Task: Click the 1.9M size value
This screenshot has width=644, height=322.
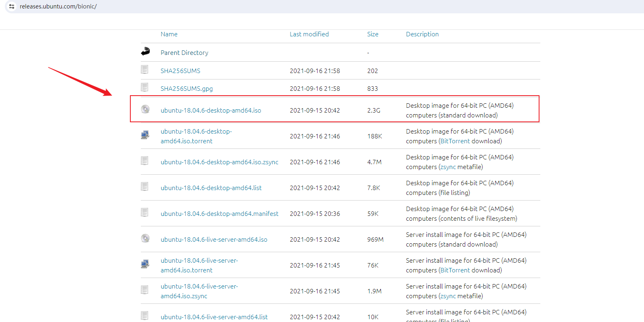Action: coord(374,291)
